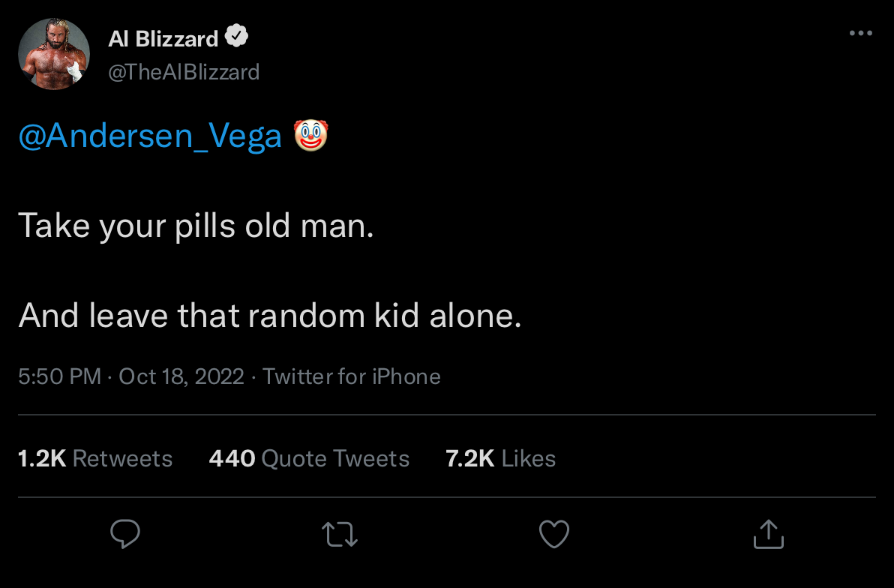Screen dimensions: 894x588
Task: Open Al Blizzard's profile picture
Action: tap(54, 54)
